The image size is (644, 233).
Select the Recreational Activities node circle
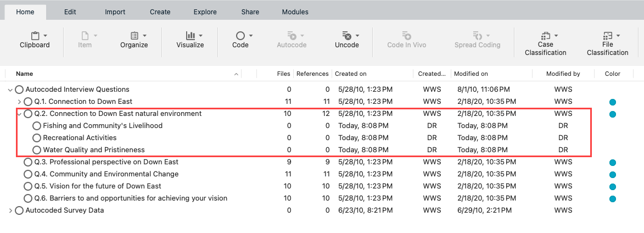click(x=37, y=138)
